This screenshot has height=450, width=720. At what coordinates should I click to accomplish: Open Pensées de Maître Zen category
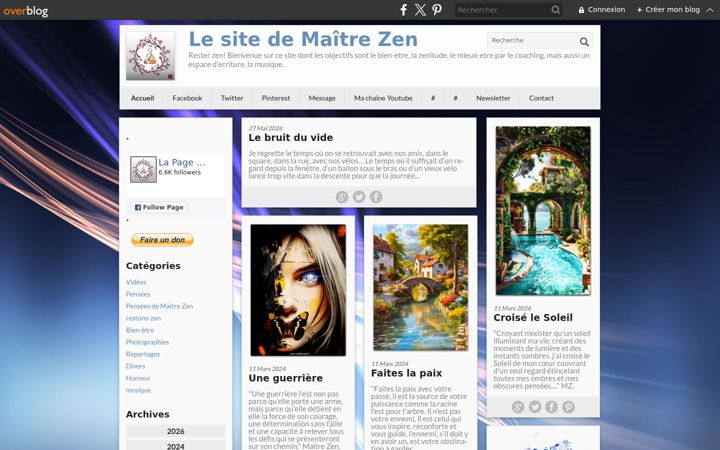pyautogui.click(x=159, y=306)
